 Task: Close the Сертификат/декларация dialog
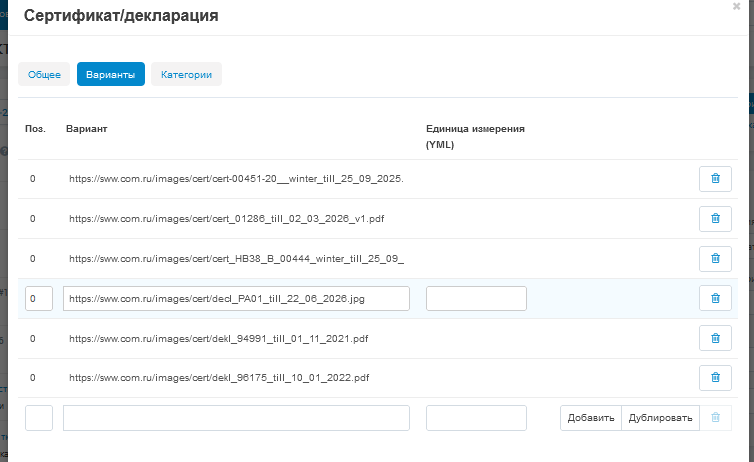pos(736,7)
